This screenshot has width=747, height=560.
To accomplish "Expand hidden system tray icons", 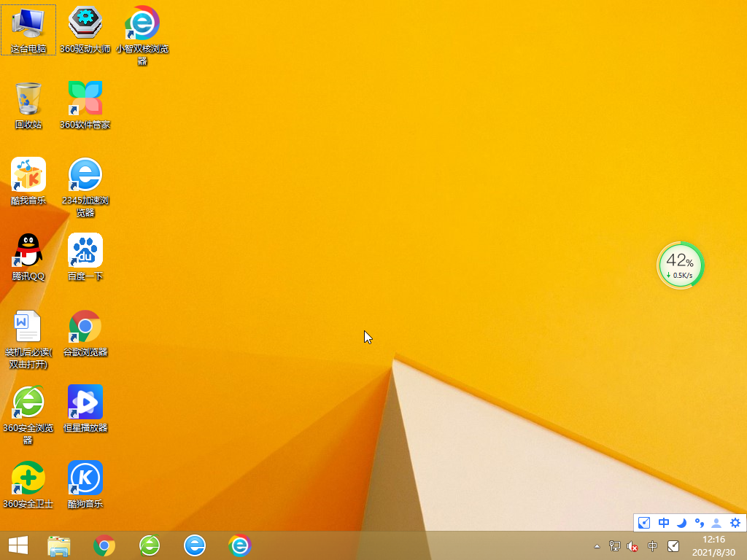I will [597, 545].
